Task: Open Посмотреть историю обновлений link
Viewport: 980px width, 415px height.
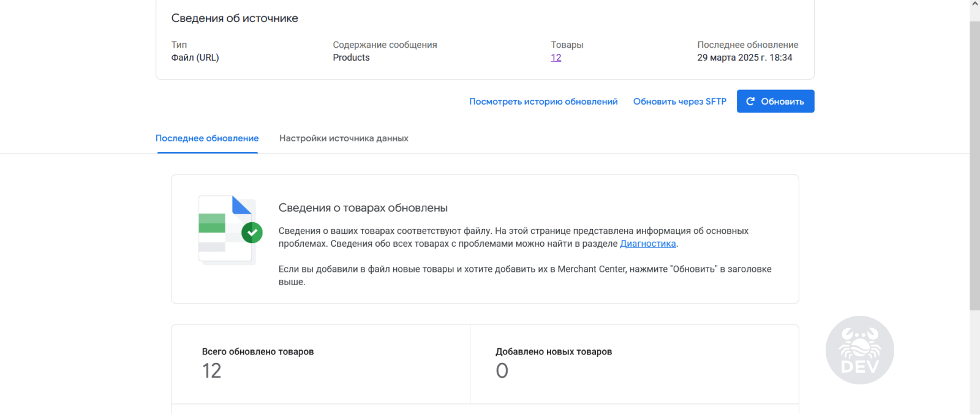Action: (x=543, y=102)
